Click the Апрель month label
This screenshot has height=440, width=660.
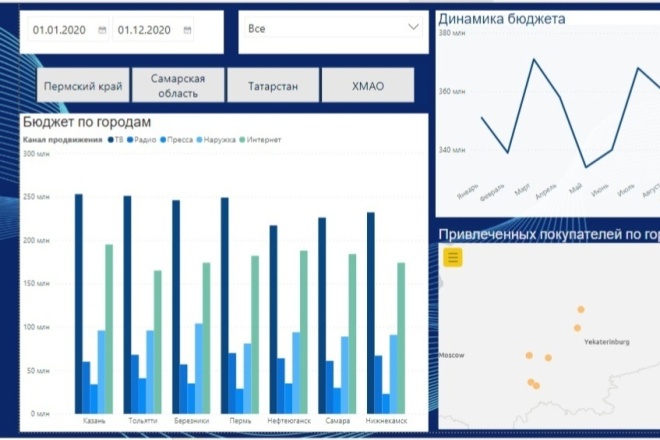tap(546, 191)
